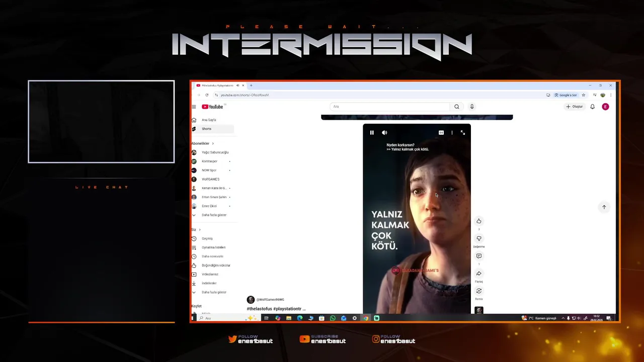Viewport: 644px width, 362px height.
Task: Open İndirilenler downloads
Action: pyautogui.click(x=212, y=284)
